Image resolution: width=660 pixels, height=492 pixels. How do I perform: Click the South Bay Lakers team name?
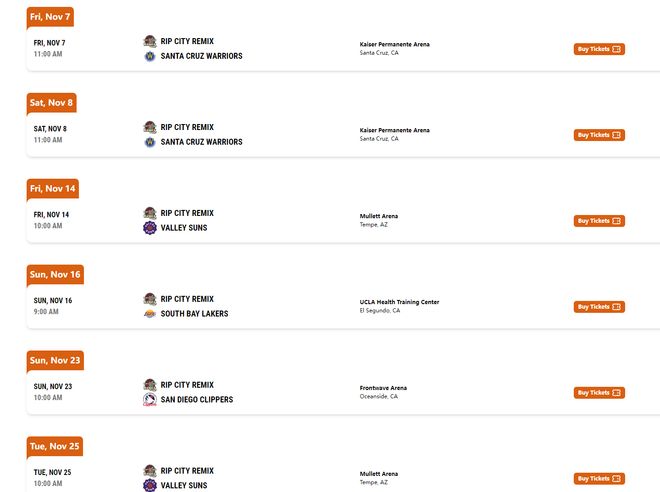194,314
